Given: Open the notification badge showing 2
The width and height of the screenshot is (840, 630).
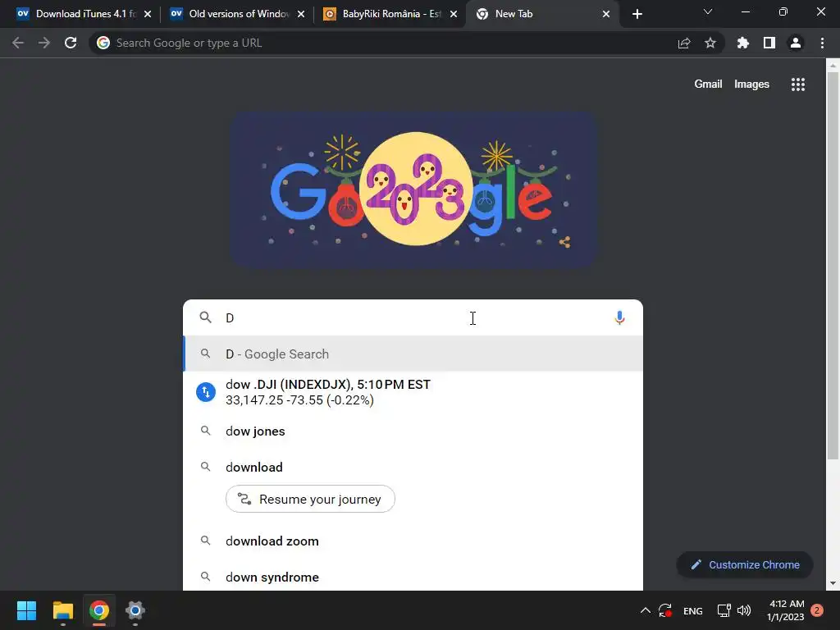Looking at the screenshot, I should [817, 610].
